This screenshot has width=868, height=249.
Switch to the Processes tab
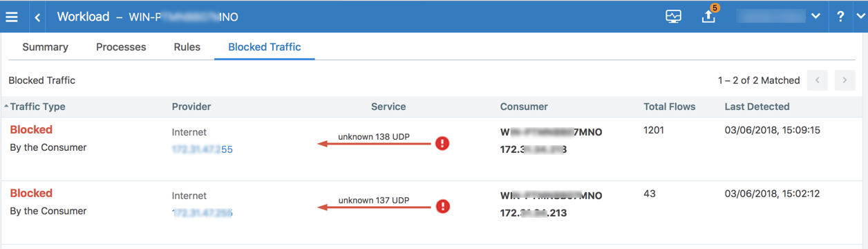pos(121,47)
